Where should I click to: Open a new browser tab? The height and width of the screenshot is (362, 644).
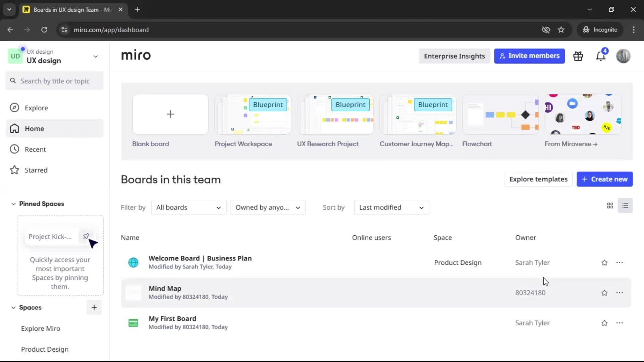(138, 10)
